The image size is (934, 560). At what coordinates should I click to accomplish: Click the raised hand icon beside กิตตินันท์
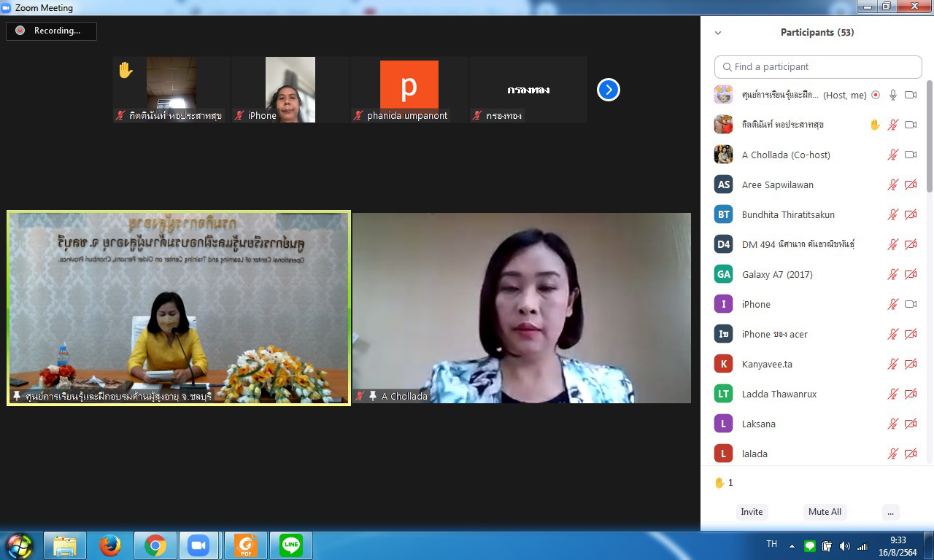point(875,125)
